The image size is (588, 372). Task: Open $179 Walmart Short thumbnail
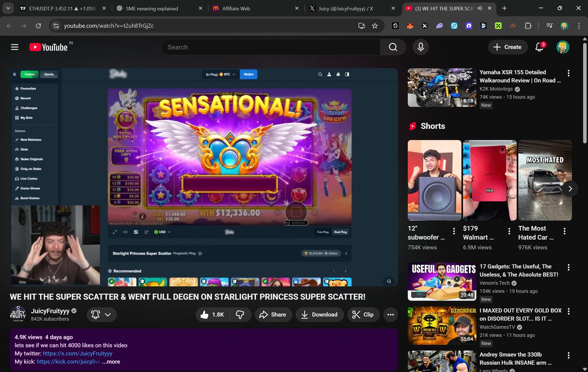coord(490,181)
